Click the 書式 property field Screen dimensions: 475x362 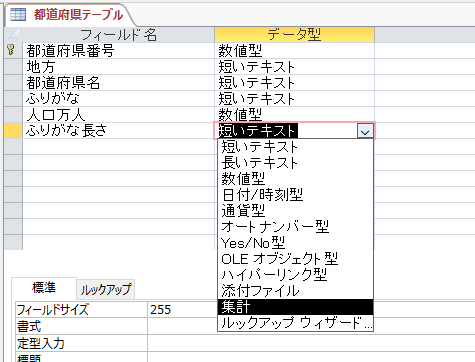311,326
